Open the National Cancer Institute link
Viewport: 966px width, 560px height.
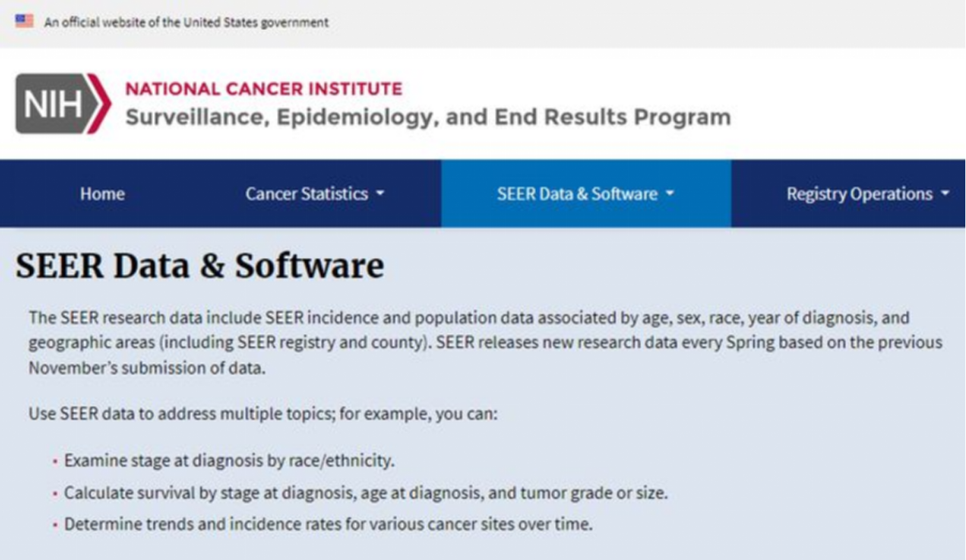point(263,89)
